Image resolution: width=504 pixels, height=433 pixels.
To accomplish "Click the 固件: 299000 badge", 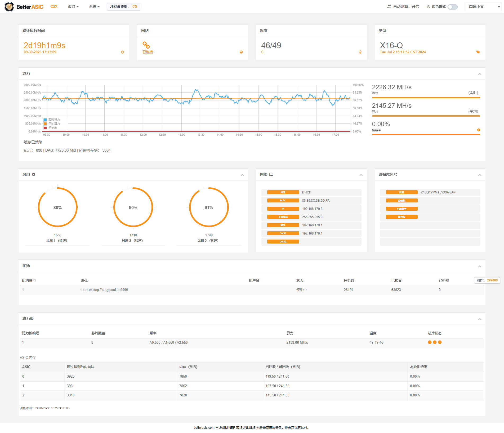I will point(487,280).
